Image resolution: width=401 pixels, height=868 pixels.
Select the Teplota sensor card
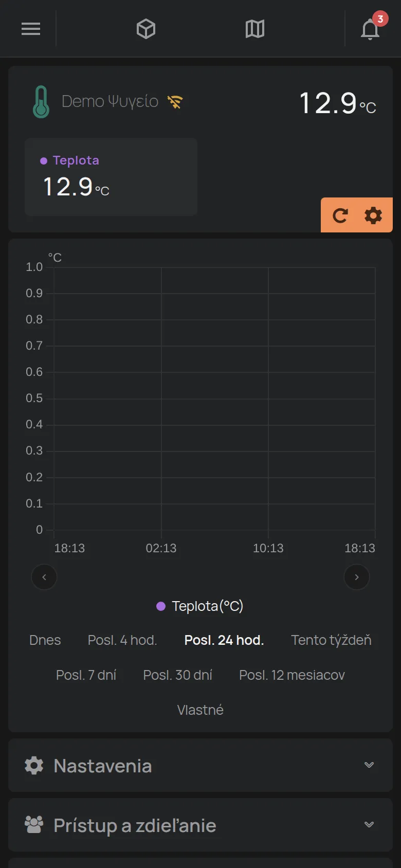pyautogui.click(x=111, y=177)
